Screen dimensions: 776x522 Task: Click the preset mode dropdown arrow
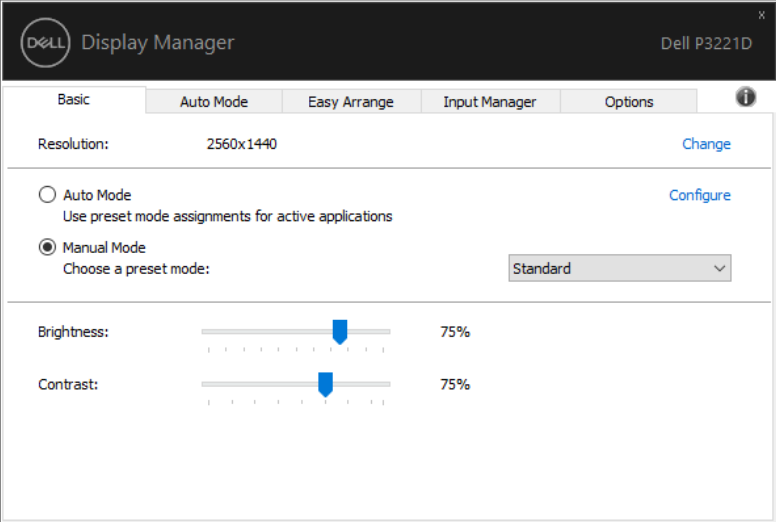click(720, 268)
